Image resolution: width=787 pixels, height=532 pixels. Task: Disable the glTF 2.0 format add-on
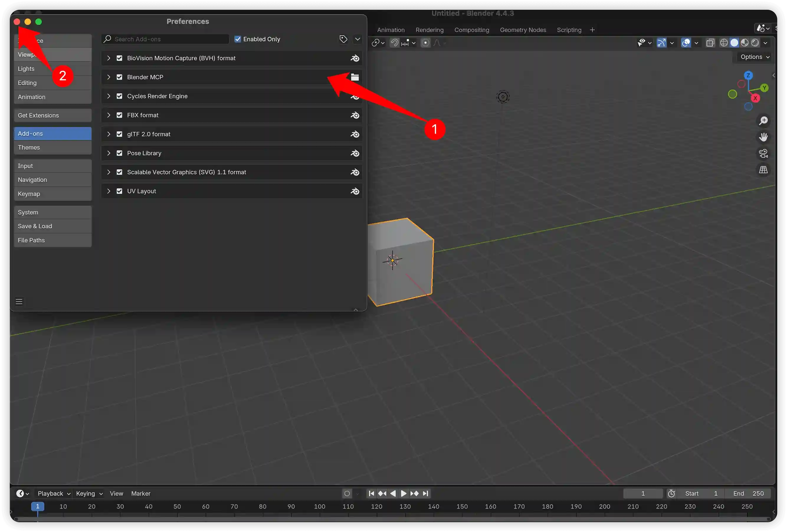119,134
